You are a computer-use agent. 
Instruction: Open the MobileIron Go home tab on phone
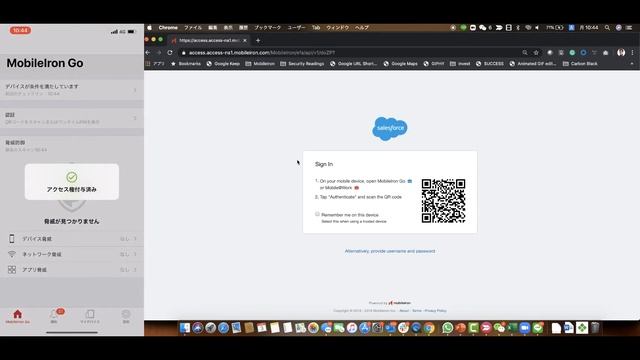[x=18, y=316]
